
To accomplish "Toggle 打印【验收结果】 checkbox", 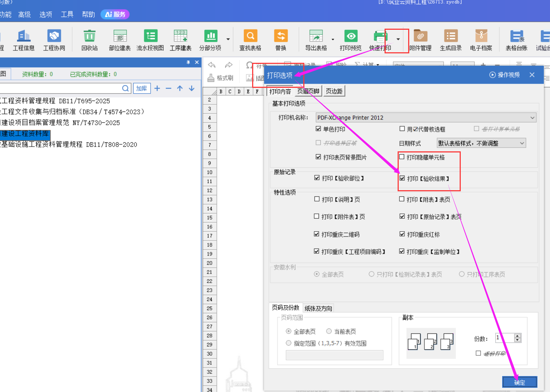I will tap(402, 178).
